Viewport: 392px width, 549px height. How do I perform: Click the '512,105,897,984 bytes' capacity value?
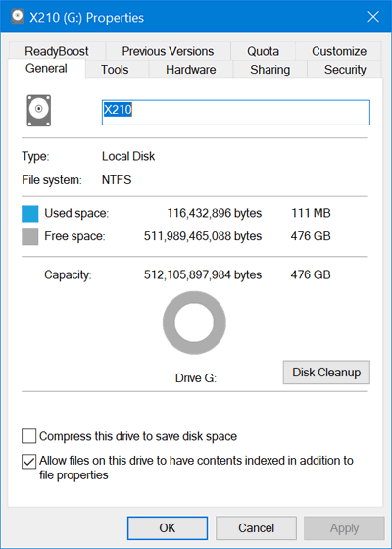pyautogui.click(x=203, y=274)
